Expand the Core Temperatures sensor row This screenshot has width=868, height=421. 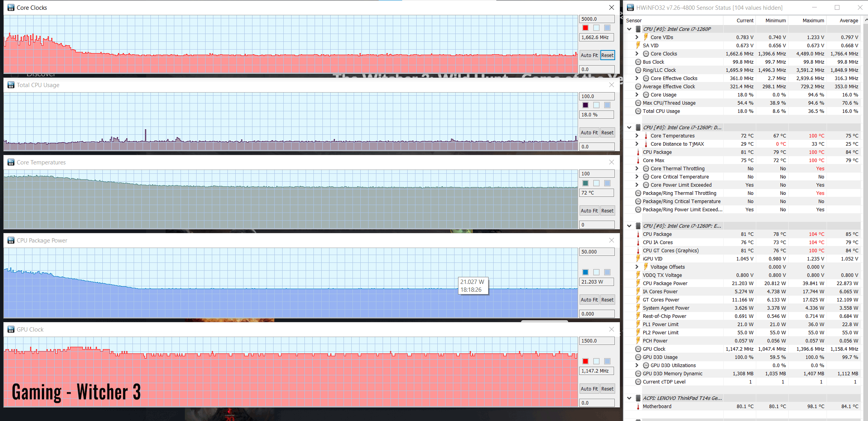(637, 136)
